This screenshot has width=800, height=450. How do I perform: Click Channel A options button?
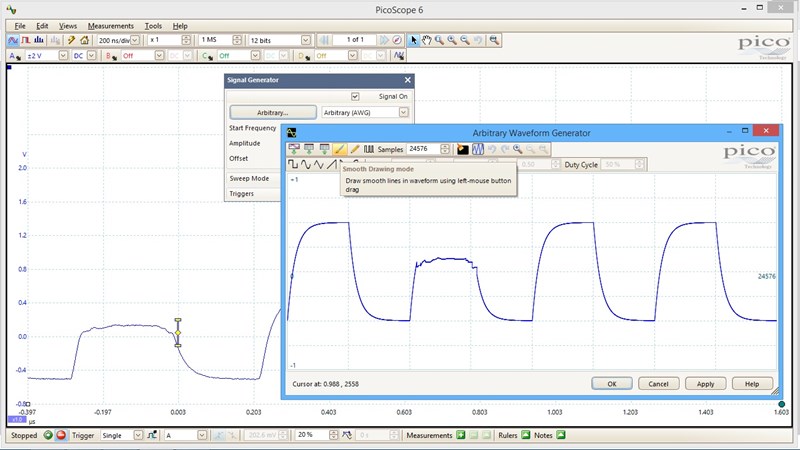point(14,56)
